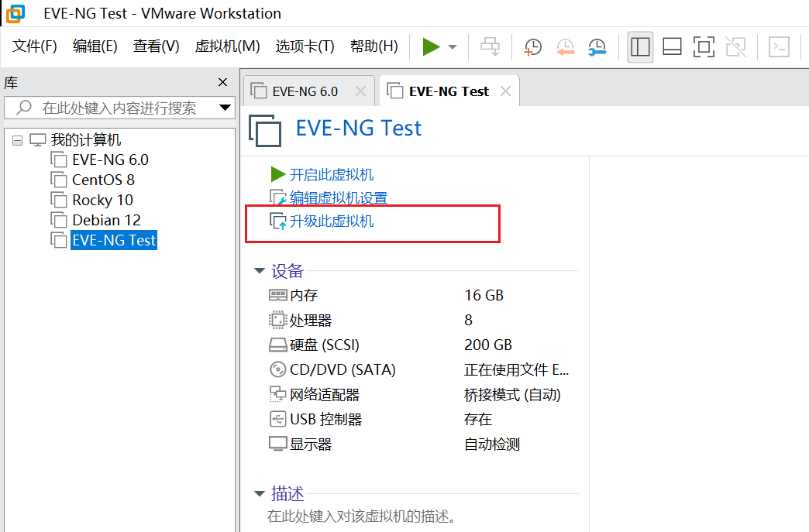The image size is (809, 532).
Task: Click the library search input field
Action: 119,108
